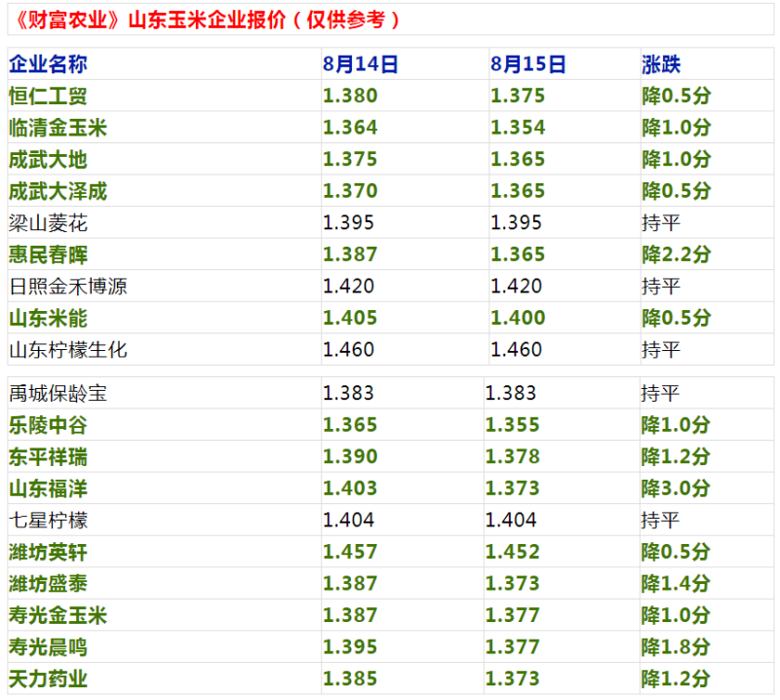Click the 《财富农业》山东玉米企业报价 title text
Screen dimensions: 780x700
click(204, 19)
